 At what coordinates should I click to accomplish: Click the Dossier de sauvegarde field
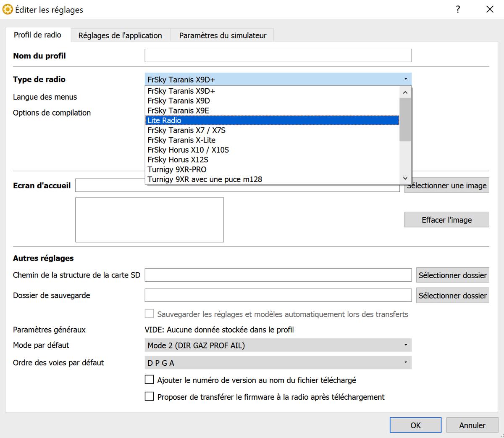[x=278, y=295]
